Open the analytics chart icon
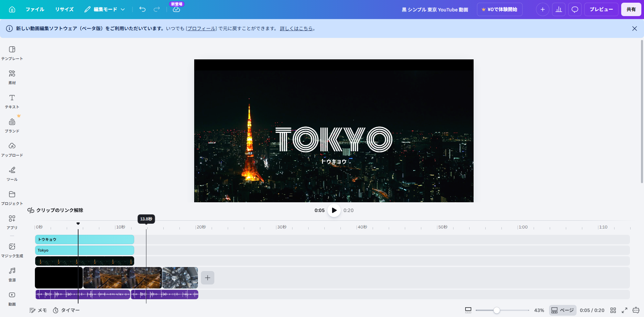This screenshot has width=644, height=317. pos(559,9)
